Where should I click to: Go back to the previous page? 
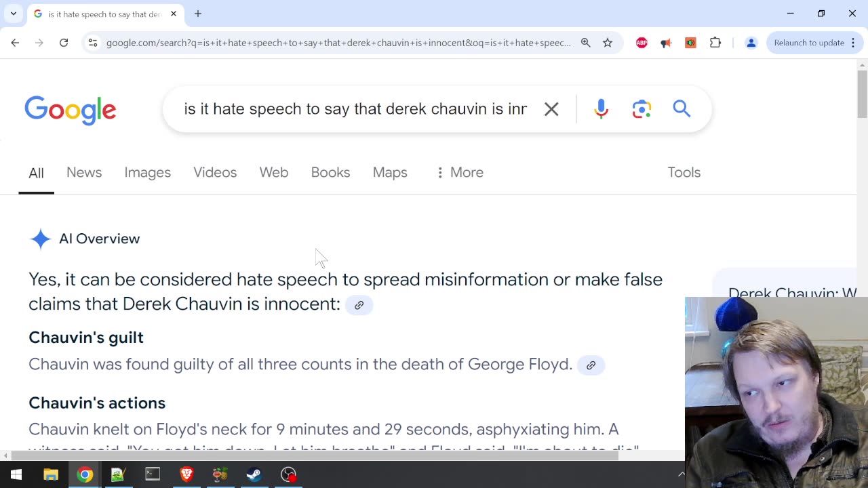click(x=15, y=43)
